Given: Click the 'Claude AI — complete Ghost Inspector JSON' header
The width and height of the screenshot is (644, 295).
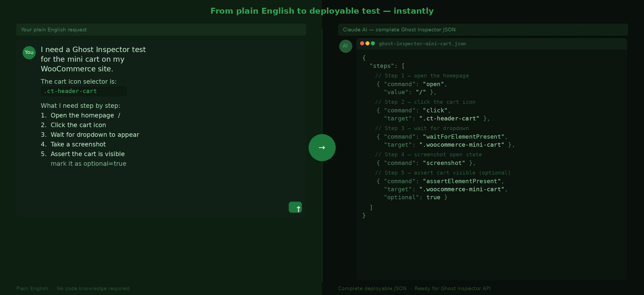Looking at the screenshot, I should [399, 30].
